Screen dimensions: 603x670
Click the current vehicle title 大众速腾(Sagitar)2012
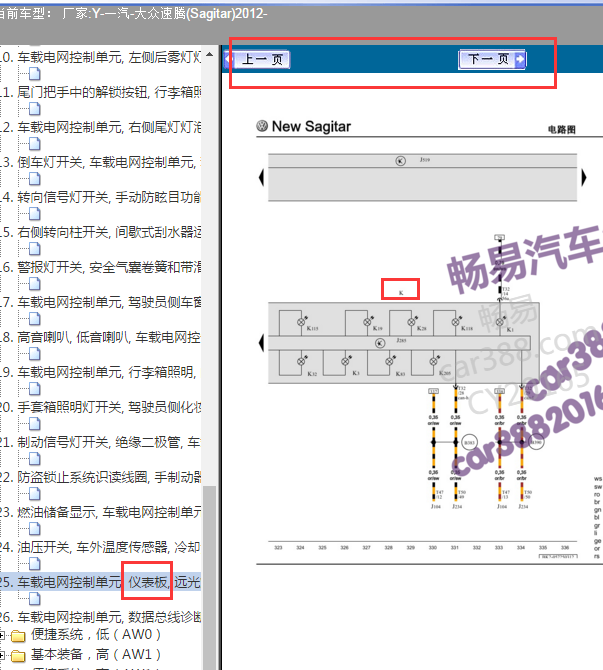click(201, 14)
